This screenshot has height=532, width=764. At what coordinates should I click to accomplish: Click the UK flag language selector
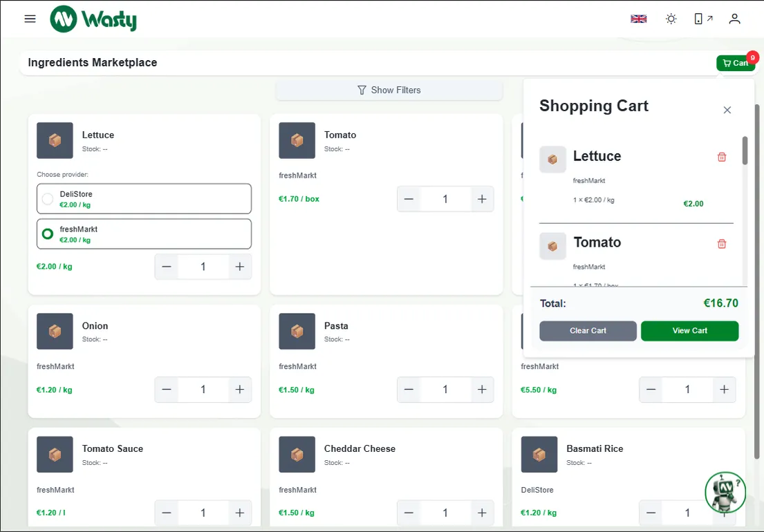pos(638,19)
